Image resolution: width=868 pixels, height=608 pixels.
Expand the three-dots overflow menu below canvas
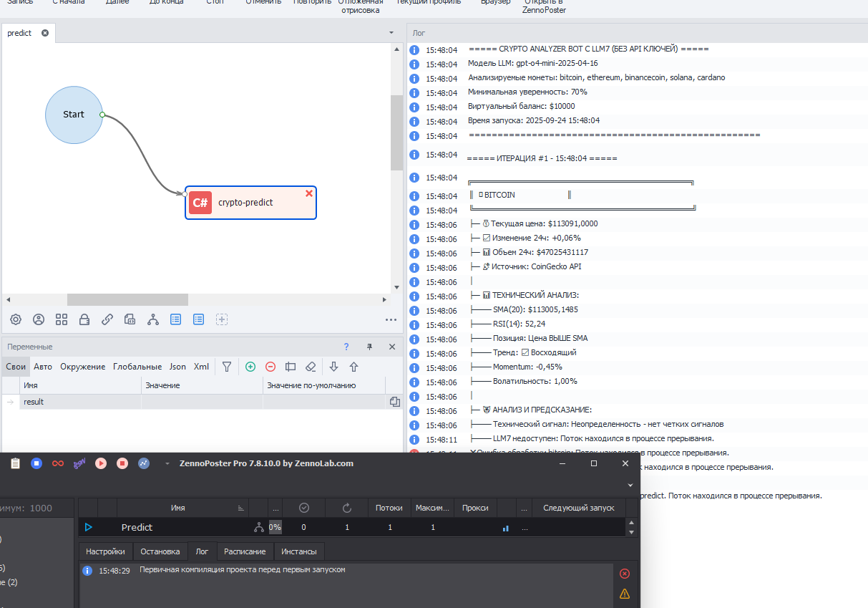coord(391,320)
